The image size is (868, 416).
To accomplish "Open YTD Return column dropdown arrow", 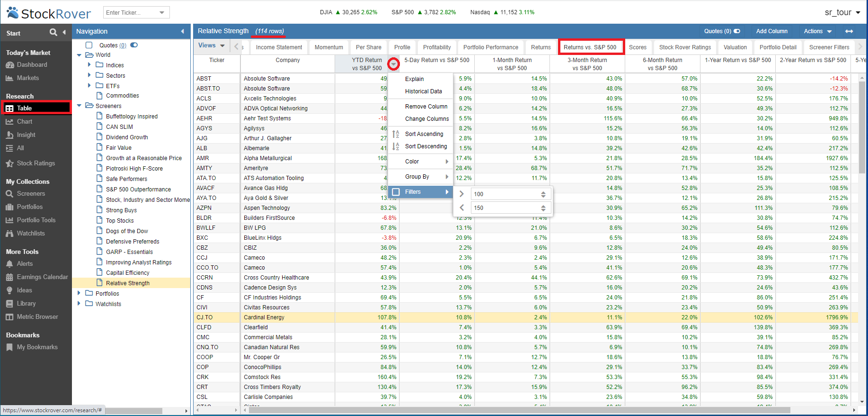I will click(393, 64).
